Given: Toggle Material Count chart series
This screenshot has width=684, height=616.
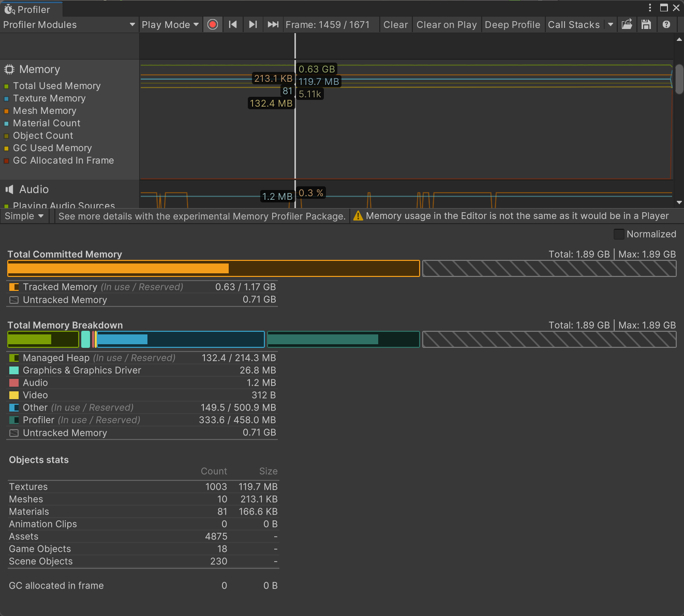Looking at the screenshot, I should (x=7, y=124).
